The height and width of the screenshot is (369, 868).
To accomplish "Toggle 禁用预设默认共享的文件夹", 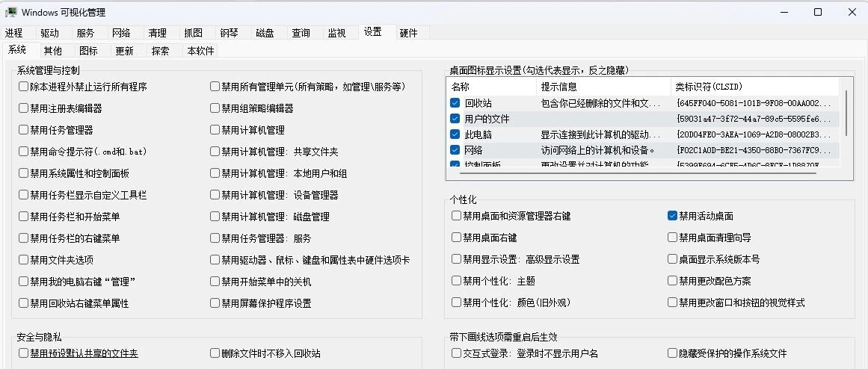I will pos(23,353).
